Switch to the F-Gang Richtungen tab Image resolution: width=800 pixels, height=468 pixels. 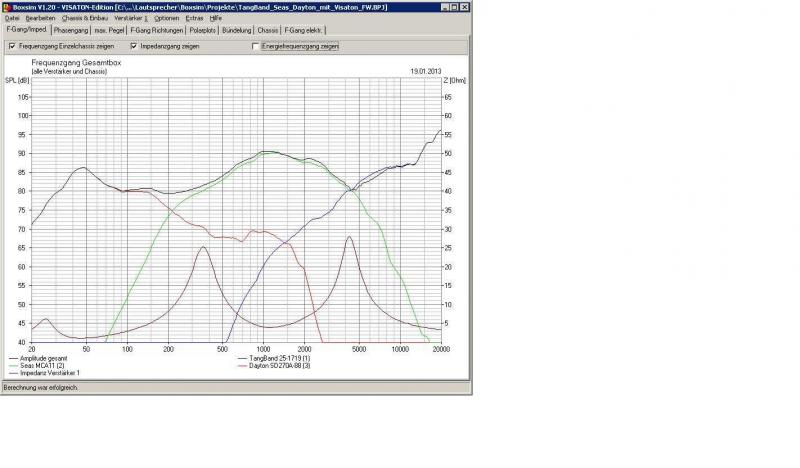click(157, 31)
